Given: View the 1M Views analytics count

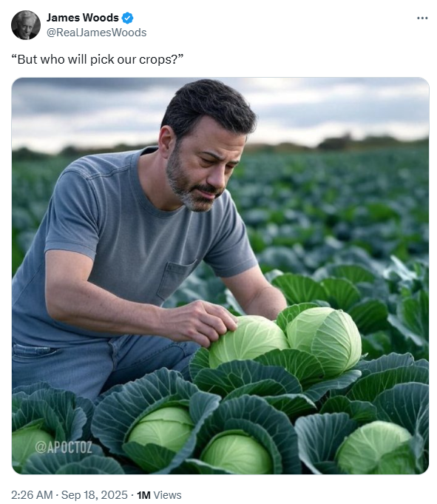Looking at the screenshot, I should [x=159, y=494].
